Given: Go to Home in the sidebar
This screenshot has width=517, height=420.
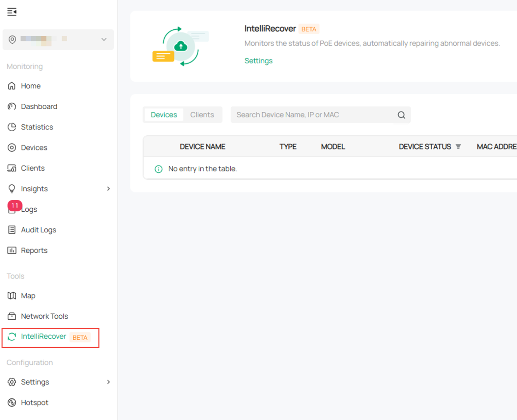Looking at the screenshot, I should pos(31,86).
